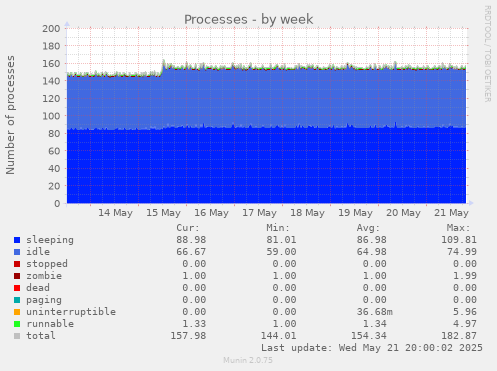Image resolution: width=497 pixels, height=371 pixels.
Task: Select the 'paging' legend label
Action: (x=44, y=300)
